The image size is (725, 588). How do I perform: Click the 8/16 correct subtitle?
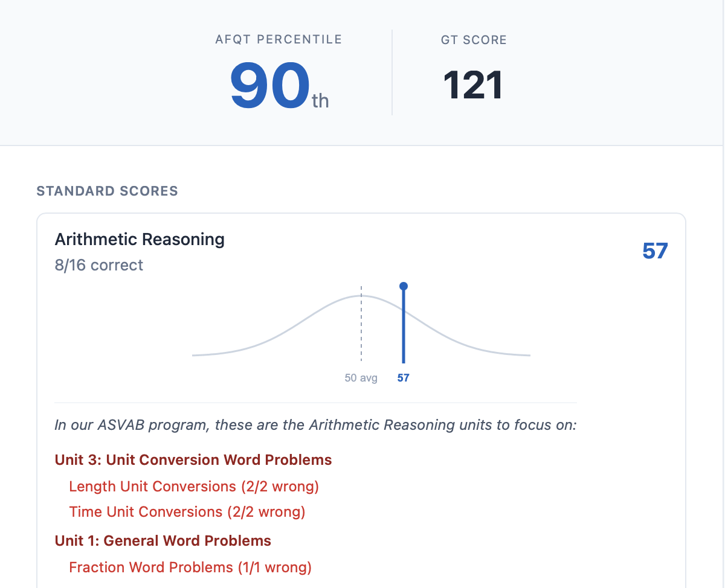click(99, 265)
